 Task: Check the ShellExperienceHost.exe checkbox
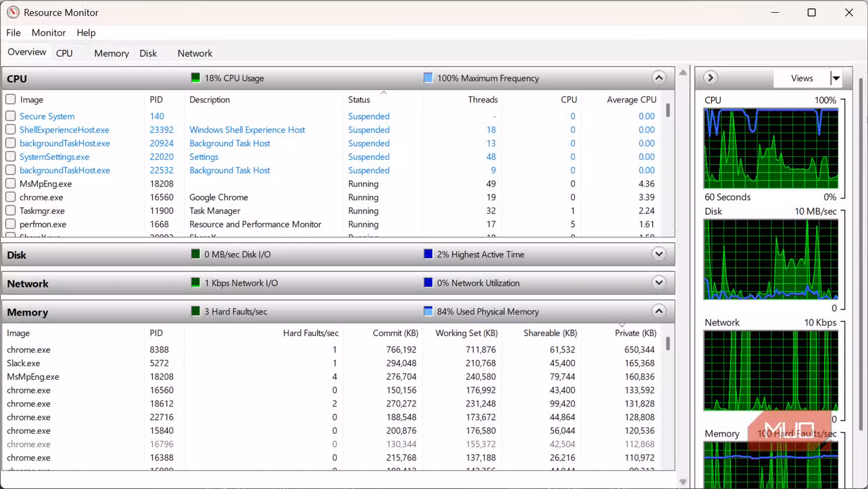[x=10, y=130]
